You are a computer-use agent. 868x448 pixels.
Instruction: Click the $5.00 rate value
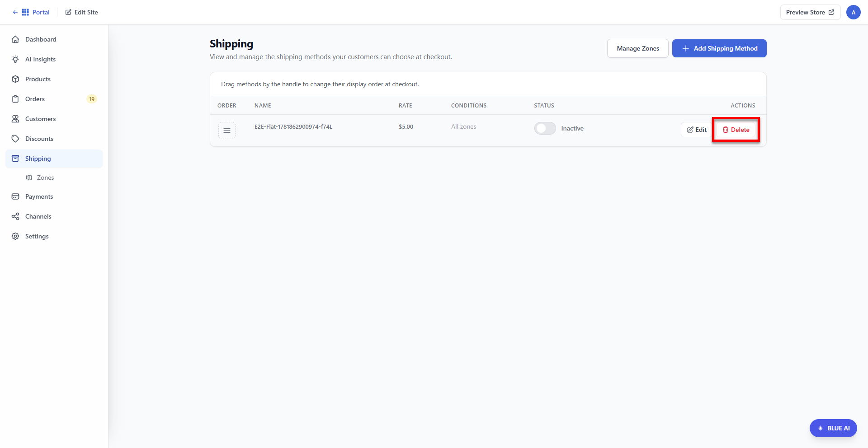[406, 126]
